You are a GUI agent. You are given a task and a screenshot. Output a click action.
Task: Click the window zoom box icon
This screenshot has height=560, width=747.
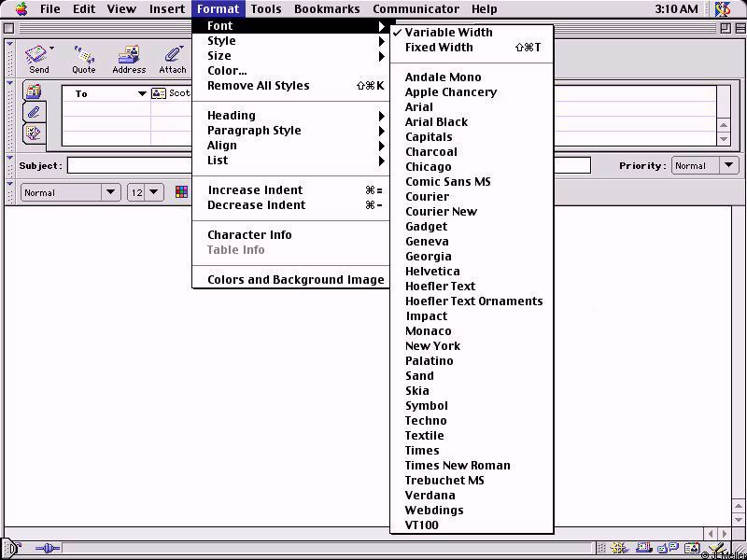(x=726, y=28)
